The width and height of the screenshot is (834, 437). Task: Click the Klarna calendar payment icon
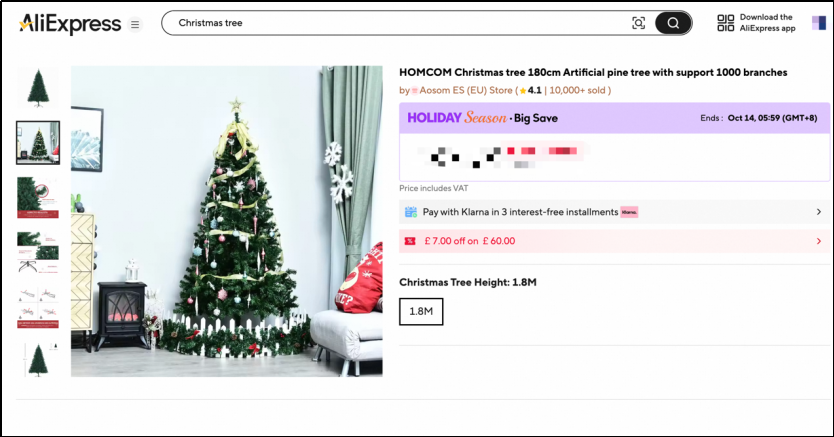click(x=411, y=212)
